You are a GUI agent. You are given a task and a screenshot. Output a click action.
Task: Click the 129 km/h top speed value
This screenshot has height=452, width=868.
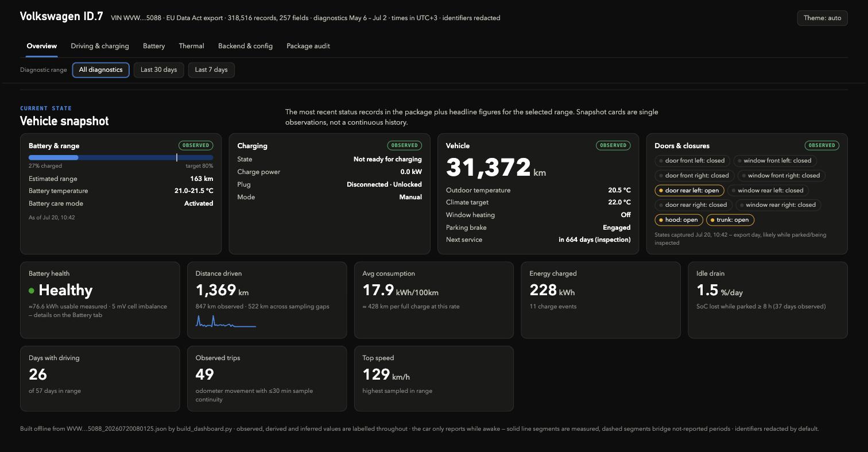(x=386, y=374)
